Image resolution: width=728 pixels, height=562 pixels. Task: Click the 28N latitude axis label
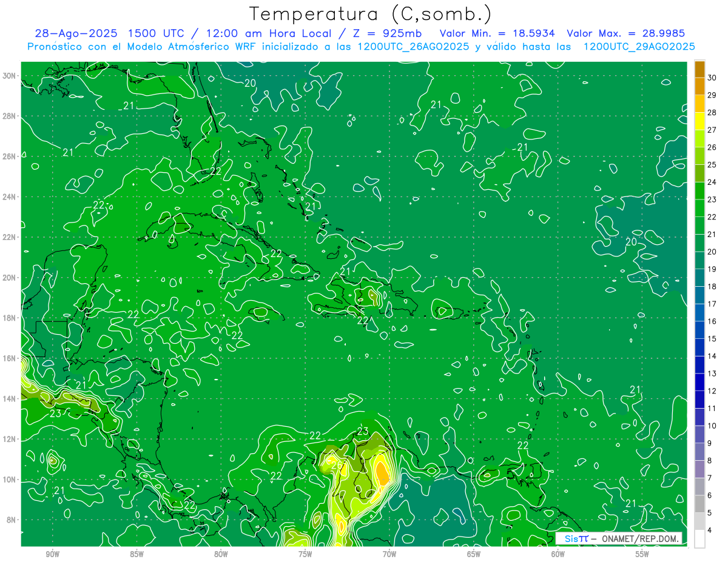[9, 116]
